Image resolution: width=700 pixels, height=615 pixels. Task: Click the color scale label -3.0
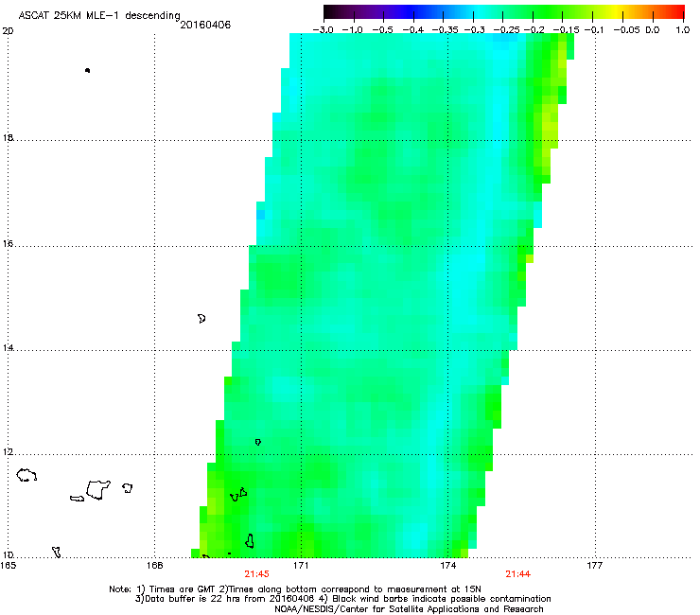point(323,30)
